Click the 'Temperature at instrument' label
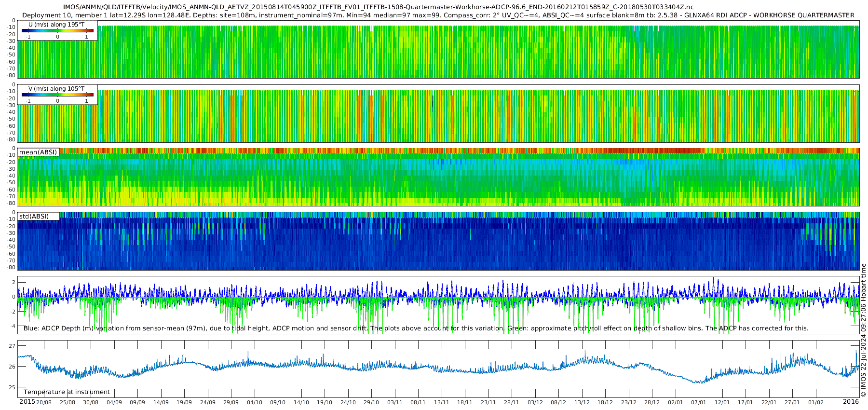868x410 pixels. [67, 392]
